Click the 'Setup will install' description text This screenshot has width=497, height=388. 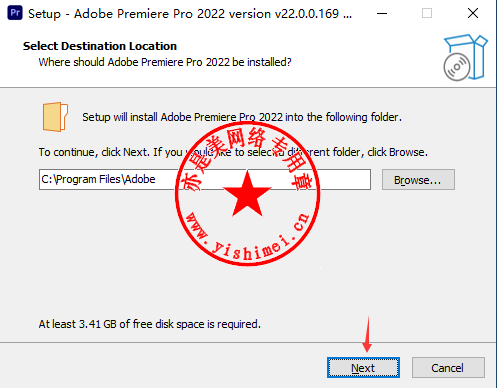[242, 117]
